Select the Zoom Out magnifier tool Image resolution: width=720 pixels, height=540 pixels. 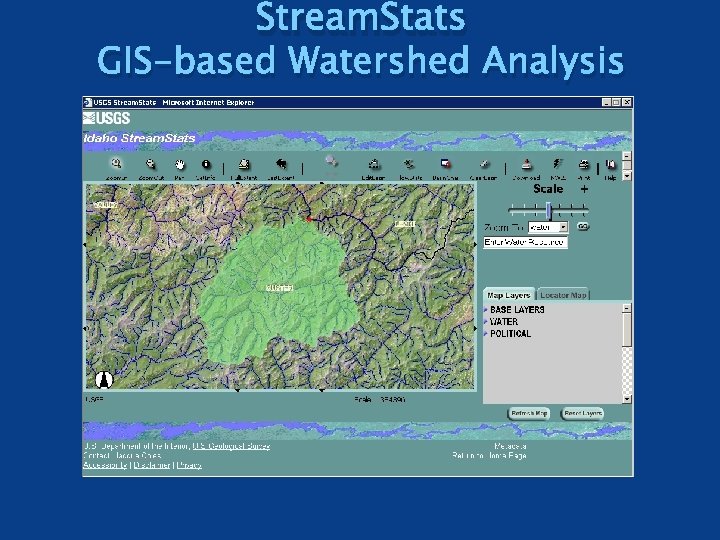click(151, 164)
